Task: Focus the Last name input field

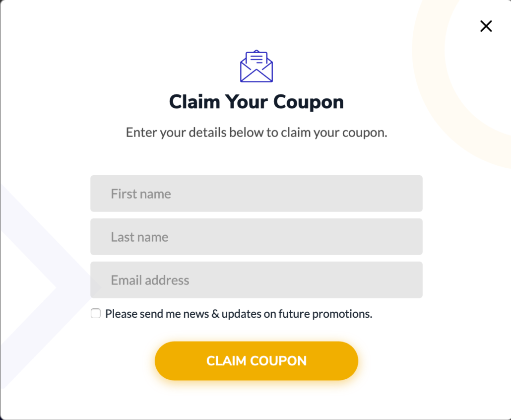Action: [256, 237]
